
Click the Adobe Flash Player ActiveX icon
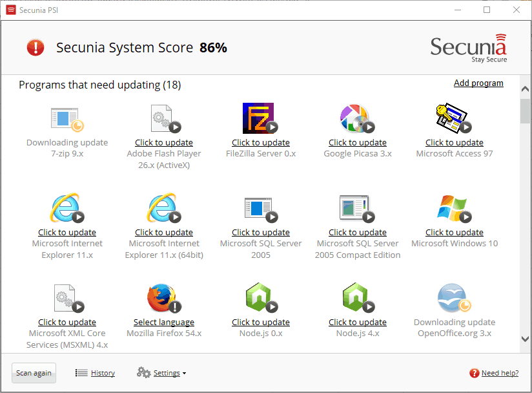click(x=165, y=118)
